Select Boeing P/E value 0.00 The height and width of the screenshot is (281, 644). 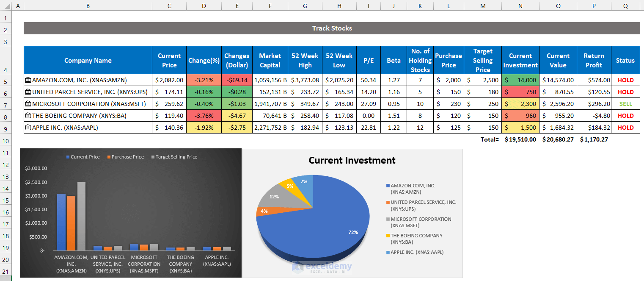point(369,116)
